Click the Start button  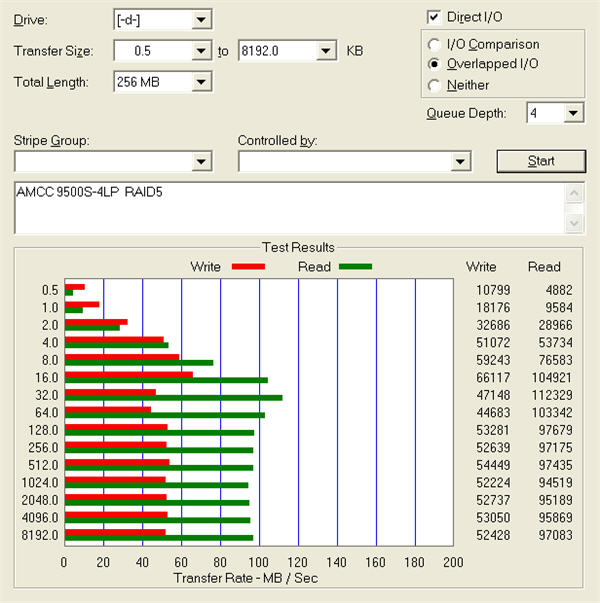pyautogui.click(x=541, y=161)
